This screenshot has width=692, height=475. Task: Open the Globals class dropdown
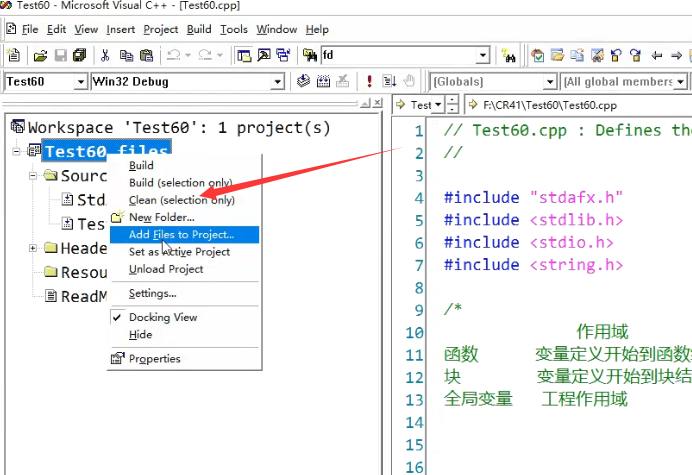pyautogui.click(x=549, y=82)
